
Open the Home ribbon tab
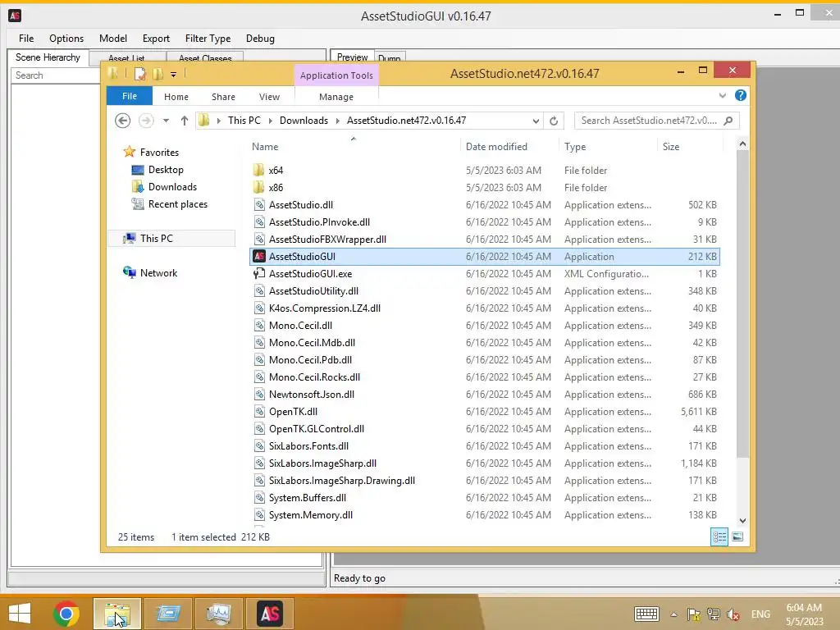coord(176,97)
